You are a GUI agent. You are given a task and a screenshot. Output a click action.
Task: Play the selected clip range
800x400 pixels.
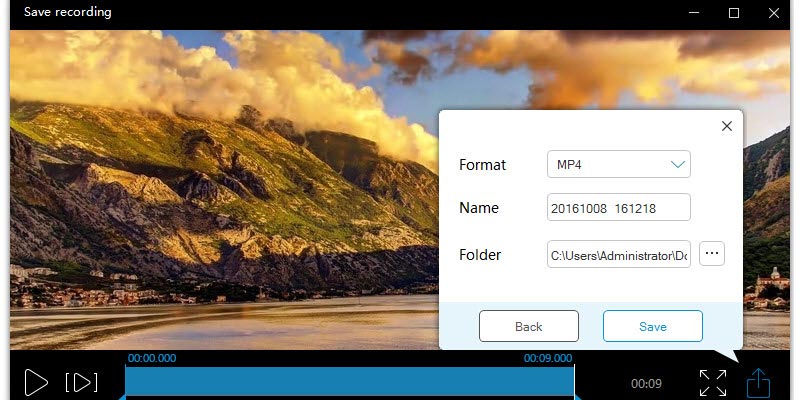click(x=82, y=383)
